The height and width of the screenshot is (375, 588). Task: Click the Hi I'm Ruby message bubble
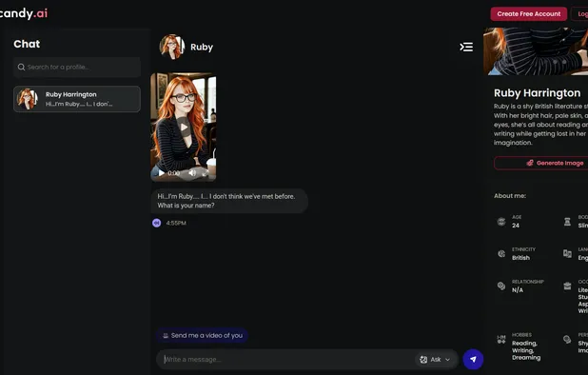tap(229, 201)
